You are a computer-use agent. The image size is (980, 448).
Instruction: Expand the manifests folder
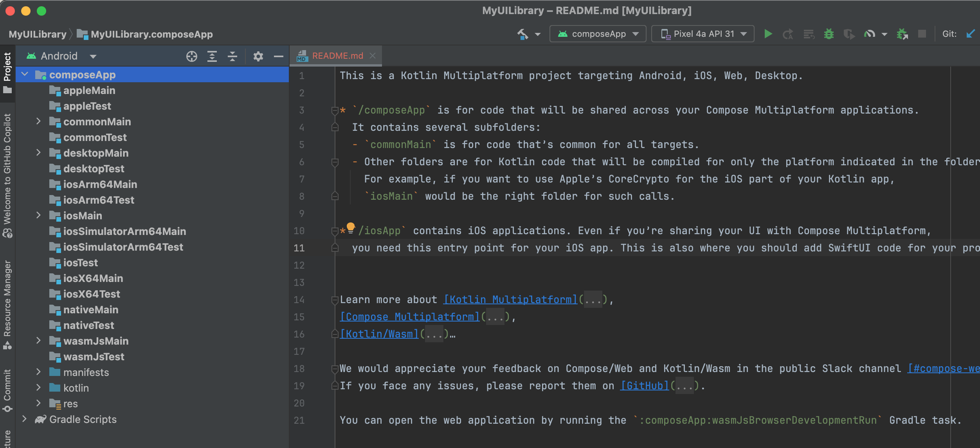coord(38,372)
